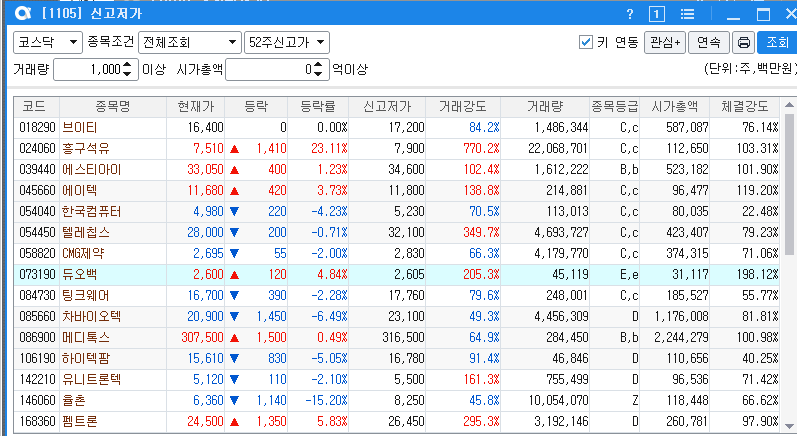Click the current price 307,500
797x436 pixels.
click(x=202, y=337)
